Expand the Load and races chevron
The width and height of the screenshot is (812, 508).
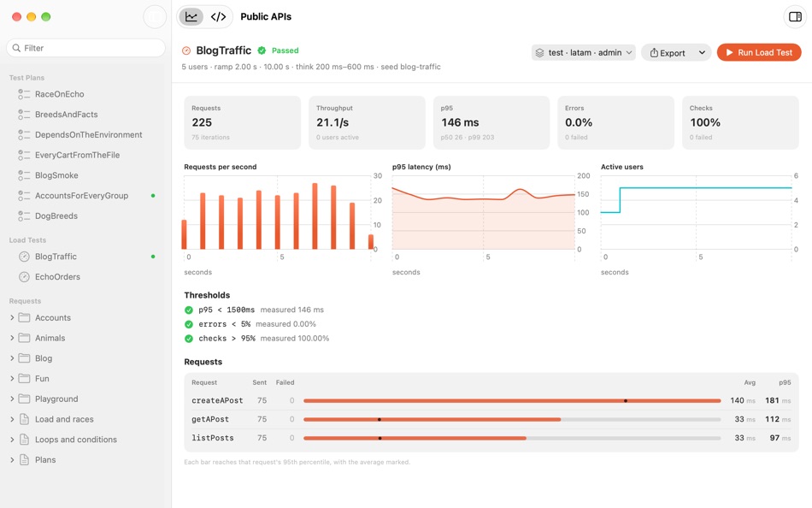click(12, 419)
